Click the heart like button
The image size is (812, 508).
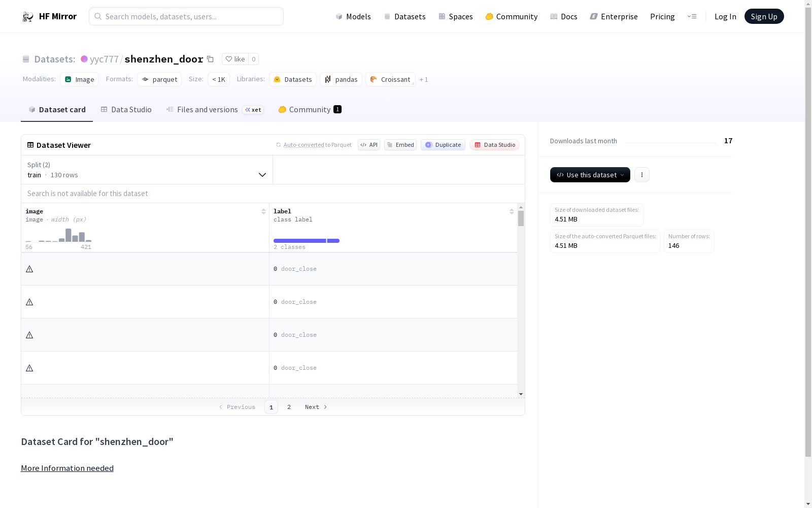click(235, 59)
